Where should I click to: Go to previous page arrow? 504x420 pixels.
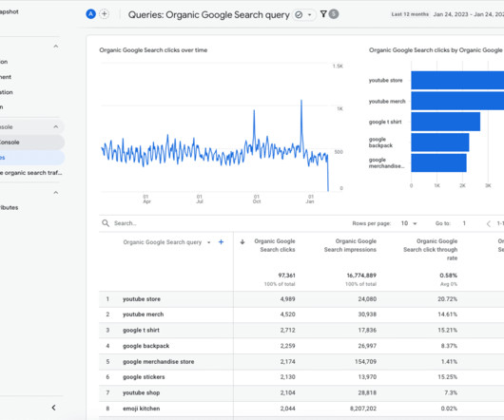[489, 223]
